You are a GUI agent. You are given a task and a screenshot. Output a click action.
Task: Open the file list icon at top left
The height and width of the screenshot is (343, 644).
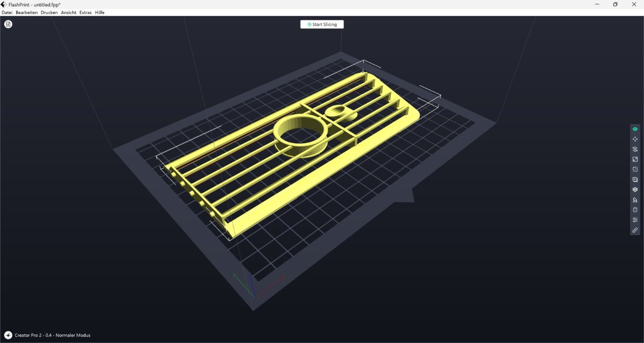point(8,24)
